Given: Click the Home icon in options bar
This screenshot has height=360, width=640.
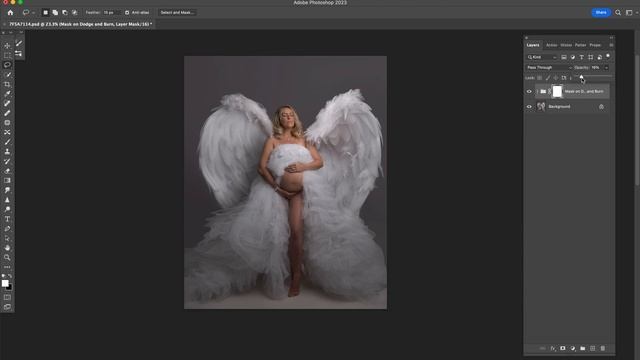Looking at the screenshot, I should click(x=10, y=13).
